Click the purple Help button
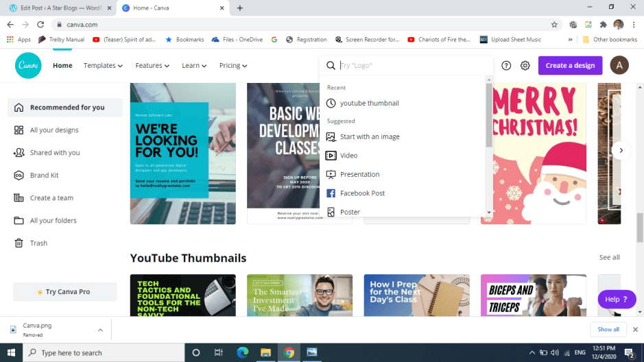 (617, 299)
